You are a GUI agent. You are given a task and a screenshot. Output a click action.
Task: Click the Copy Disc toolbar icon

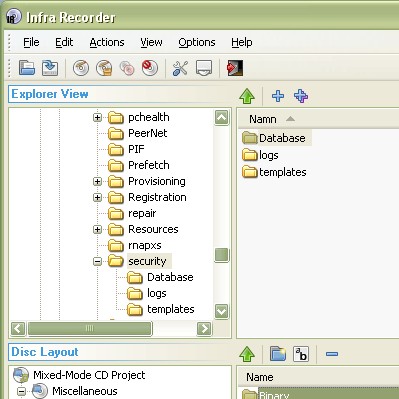127,68
